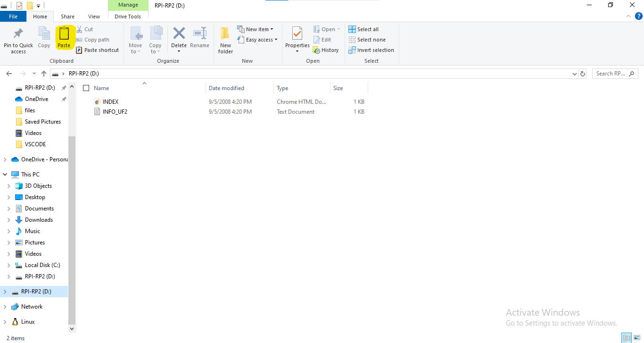644x343 pixels.
Task: Click the Refresh button beside address bar
Action: coord(583,74)
